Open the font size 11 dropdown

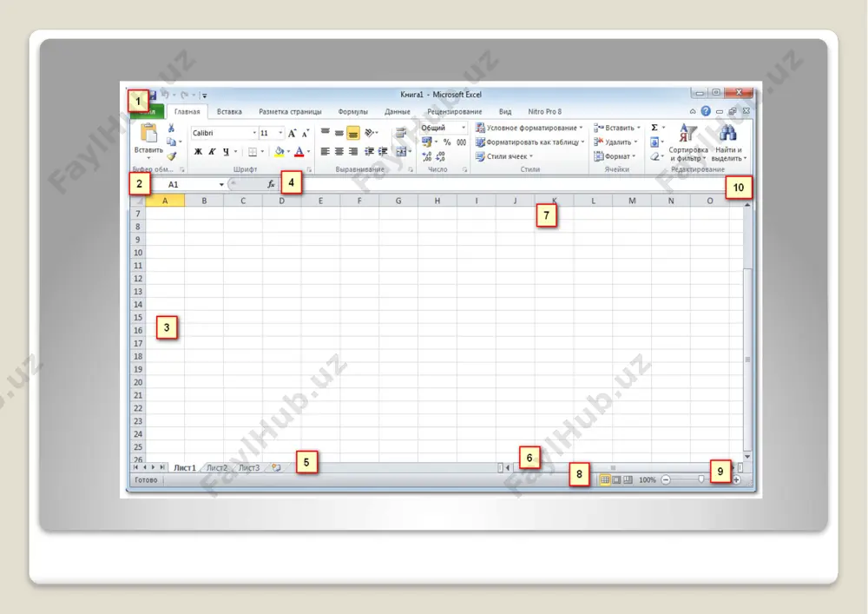(280, 133)
